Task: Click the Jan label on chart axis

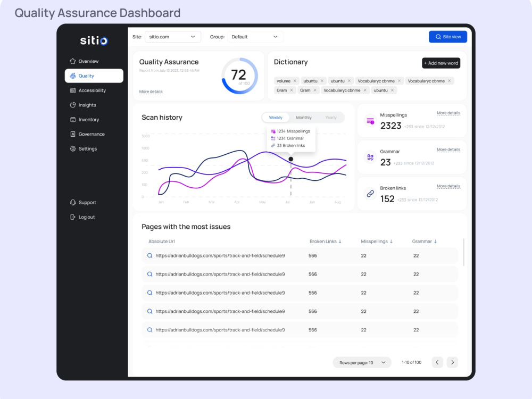Action: (161, 202)
